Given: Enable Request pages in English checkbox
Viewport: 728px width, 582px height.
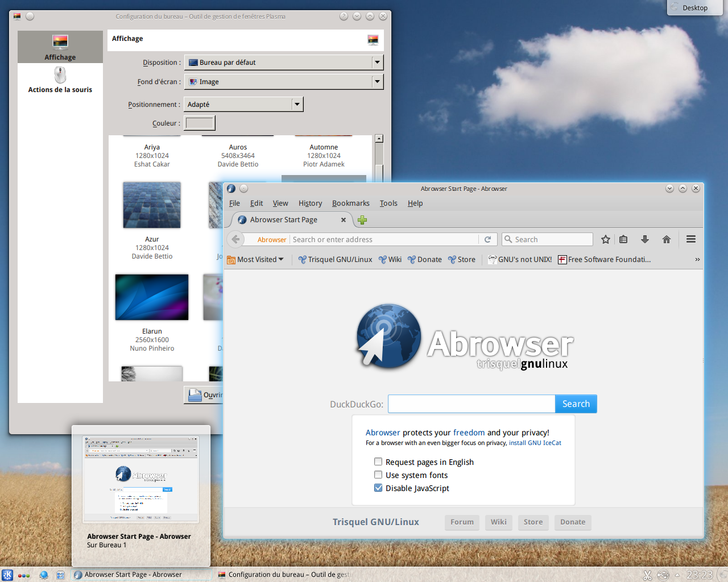Looking at the screenshot, I should (x=378, y=462).
